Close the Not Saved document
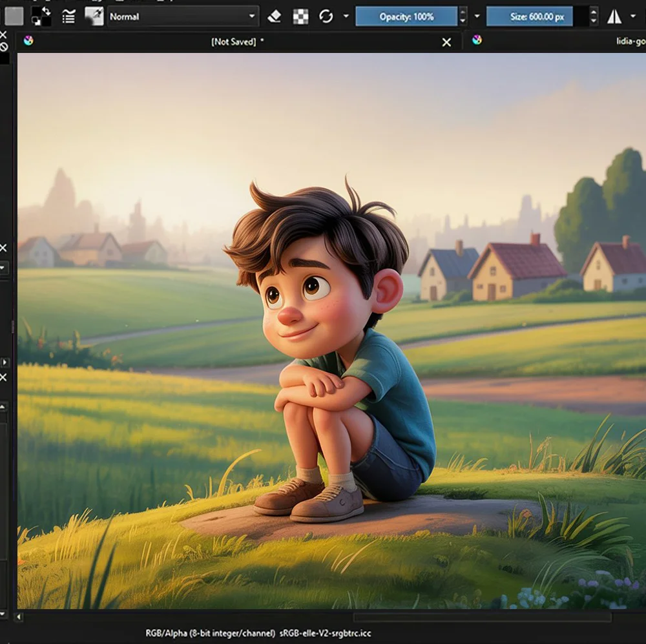This screenshot has width=646, height=644. pos(446,41)
